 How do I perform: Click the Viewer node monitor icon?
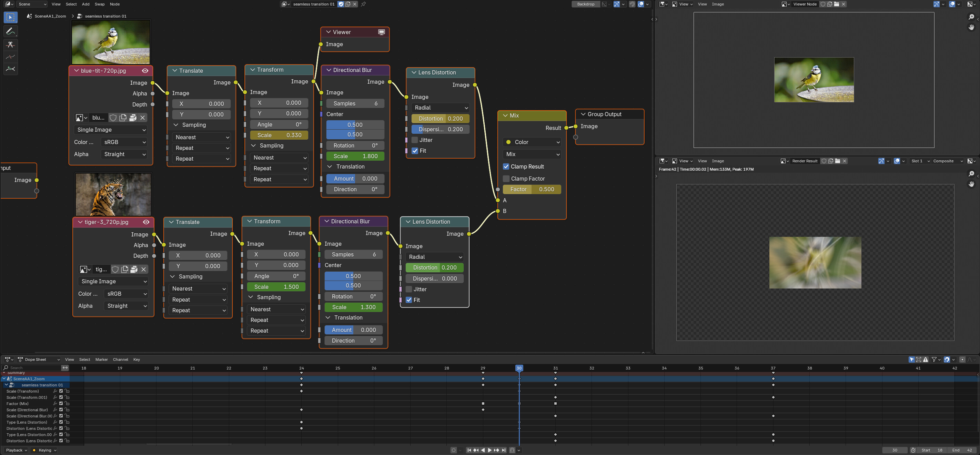point(381,32)
